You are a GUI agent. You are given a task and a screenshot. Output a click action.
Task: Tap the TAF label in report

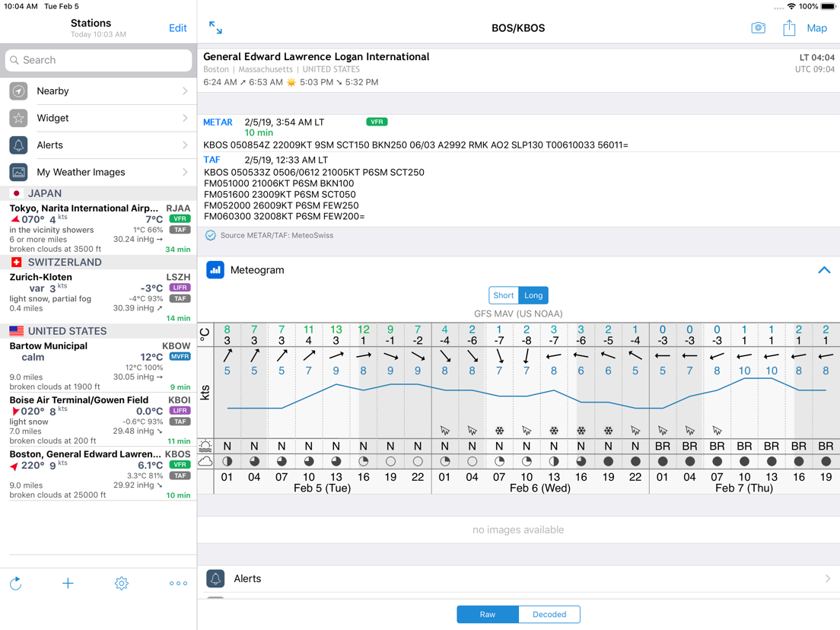click(212, 160)
